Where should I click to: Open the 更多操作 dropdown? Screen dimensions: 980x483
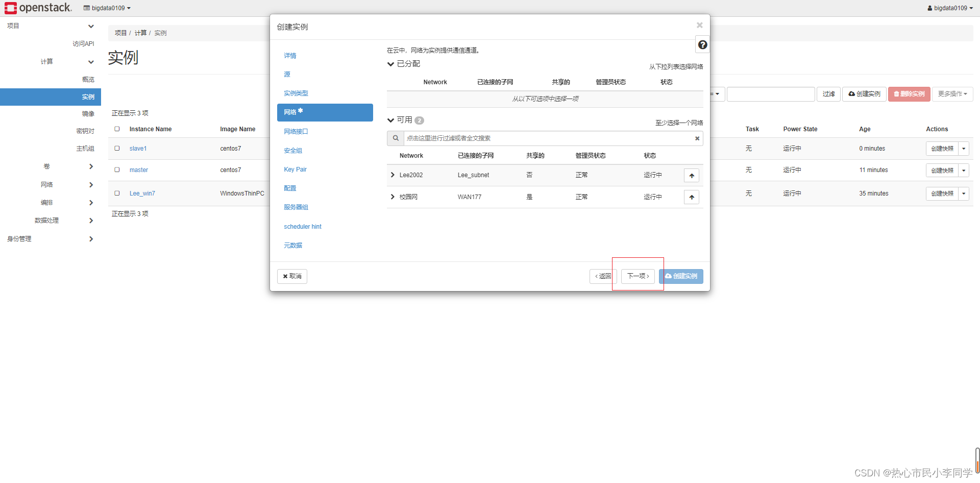click(x=952, y=94)
